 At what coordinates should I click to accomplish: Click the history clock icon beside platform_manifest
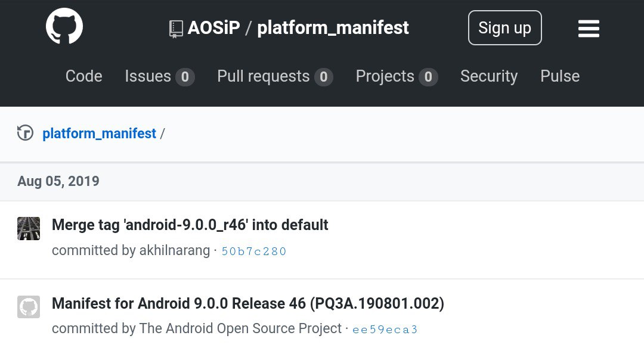click(25, 133)
